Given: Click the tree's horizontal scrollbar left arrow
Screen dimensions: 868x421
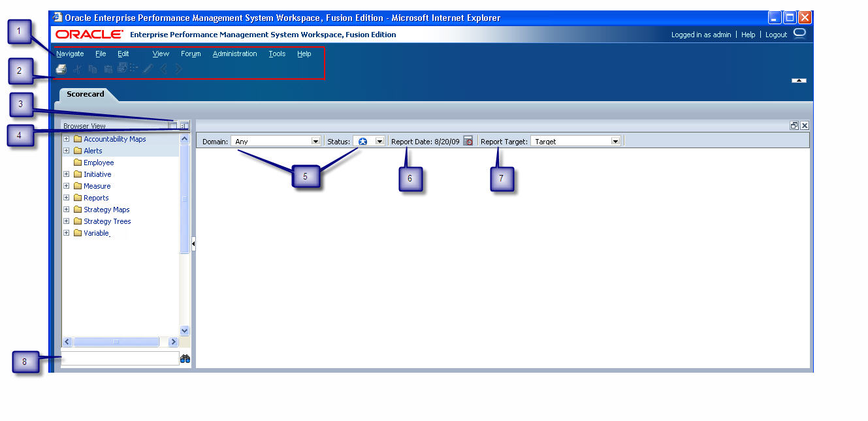Looking at the screenshot, I should coord(67,341).
